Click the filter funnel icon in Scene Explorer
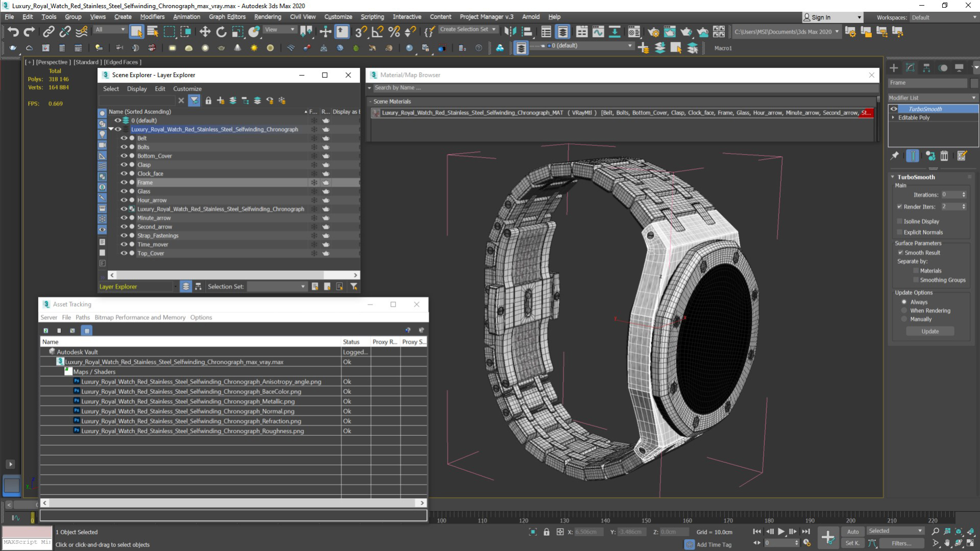Screen dimensions: 980x551 [x=194, y=101]
